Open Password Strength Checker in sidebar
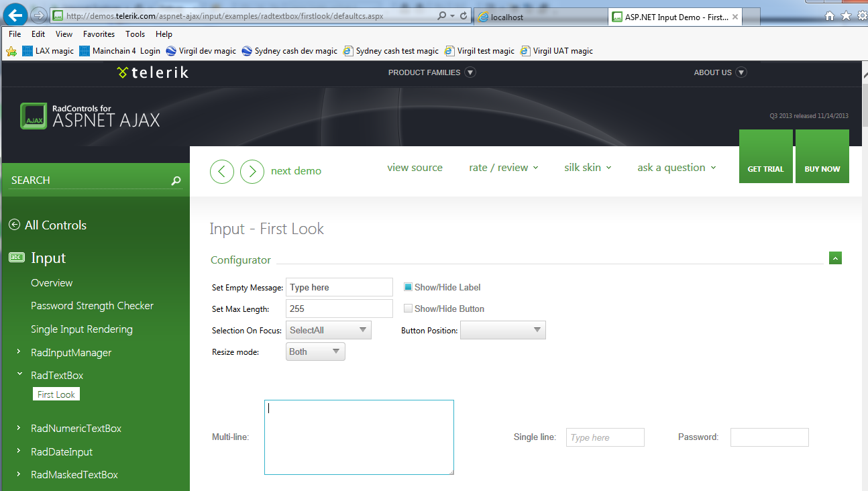 point(92,306)
